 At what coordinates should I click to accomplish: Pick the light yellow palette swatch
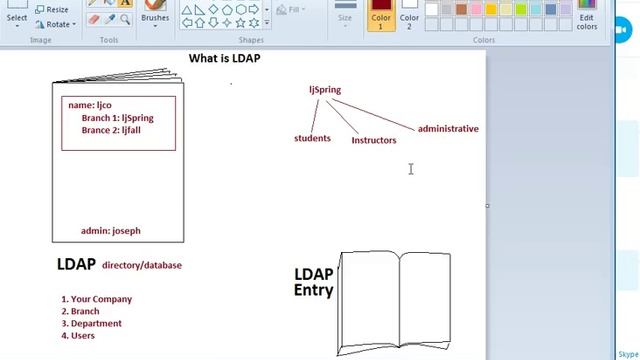click(506, 9)
